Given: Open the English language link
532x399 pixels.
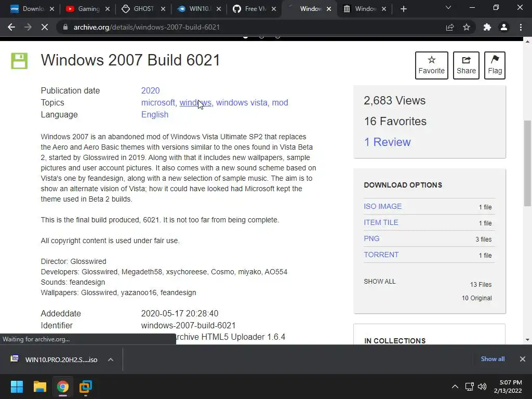Looking at the screenshot, I should (155, 115).
